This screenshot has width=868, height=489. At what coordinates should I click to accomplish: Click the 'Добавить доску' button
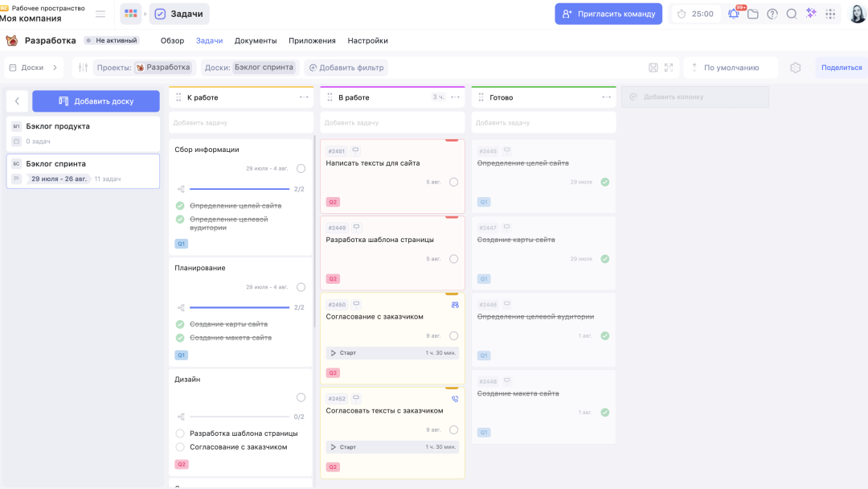96,101
